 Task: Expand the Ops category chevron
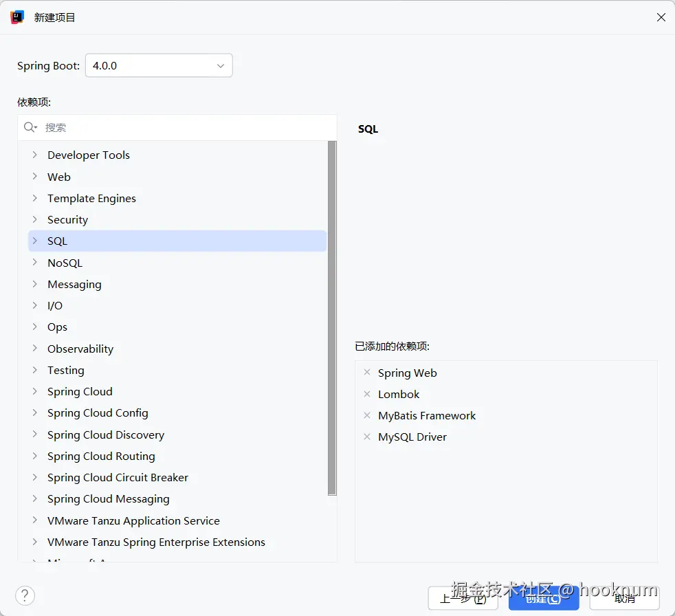click(35, 327)
